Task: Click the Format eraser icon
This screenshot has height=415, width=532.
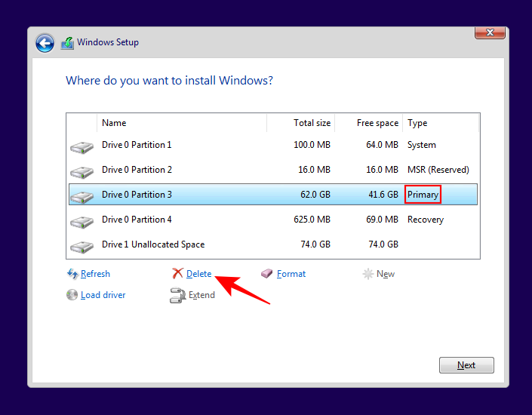Action: click(x=267, y=274)
